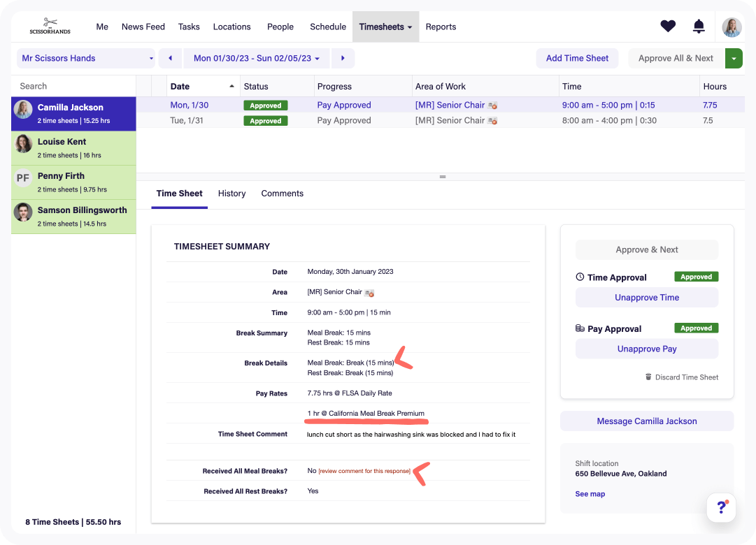This screenshot has height=545, width=756.
Task: Click area icon in Mon 1/30 row
Action: 492,106
